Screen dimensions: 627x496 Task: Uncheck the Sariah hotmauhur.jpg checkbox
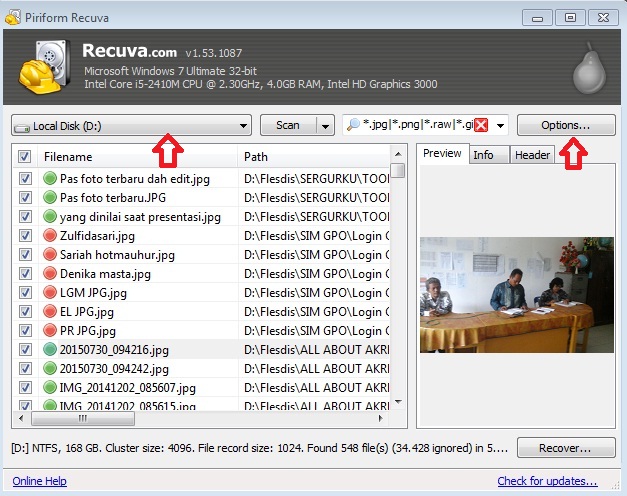point(25,254)
